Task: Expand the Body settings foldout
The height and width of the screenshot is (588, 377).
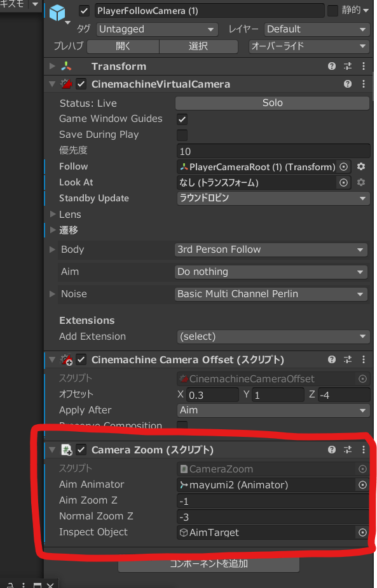Action: [x=53, y=250]
